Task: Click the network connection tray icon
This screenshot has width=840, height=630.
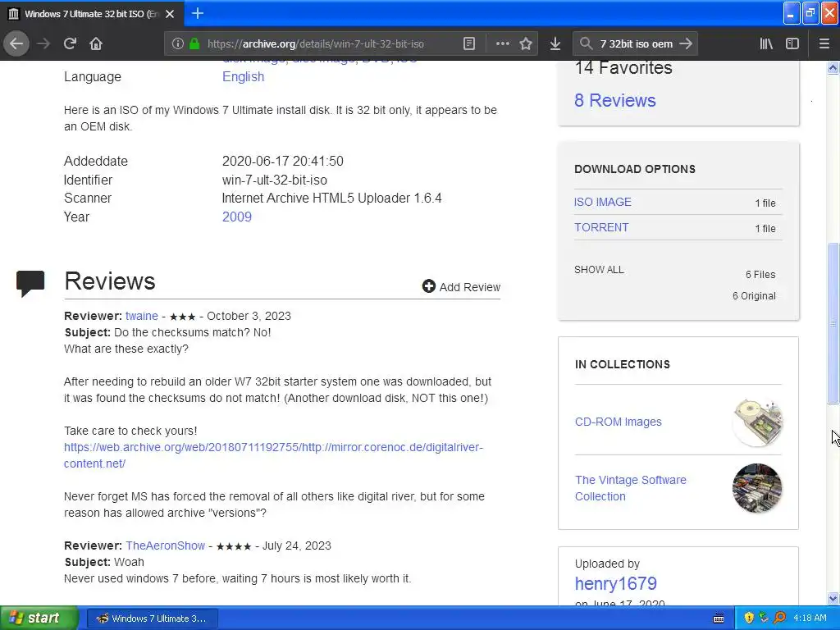Action: (x=764, y=618)
